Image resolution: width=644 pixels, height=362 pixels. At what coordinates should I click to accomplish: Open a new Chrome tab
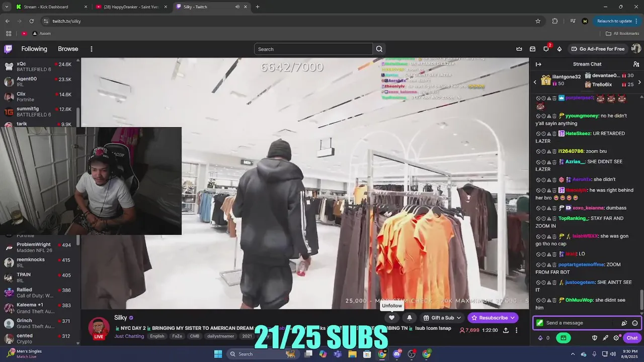click(258, 7)
